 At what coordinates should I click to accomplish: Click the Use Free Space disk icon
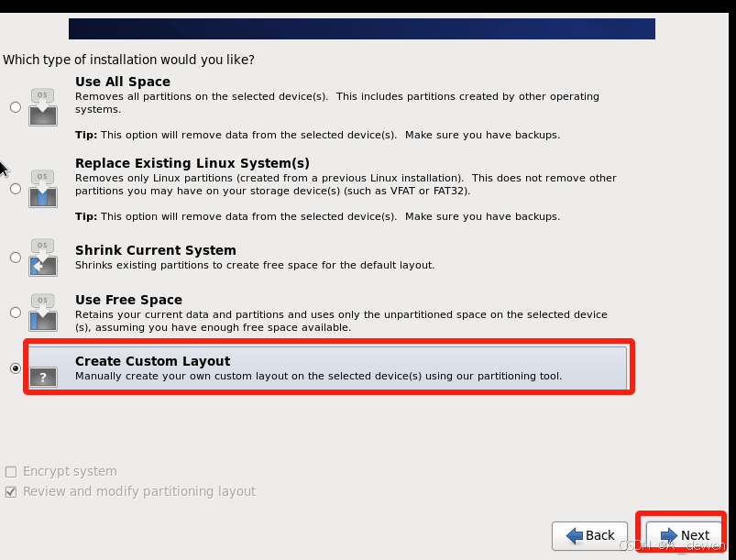click(43, 313)
